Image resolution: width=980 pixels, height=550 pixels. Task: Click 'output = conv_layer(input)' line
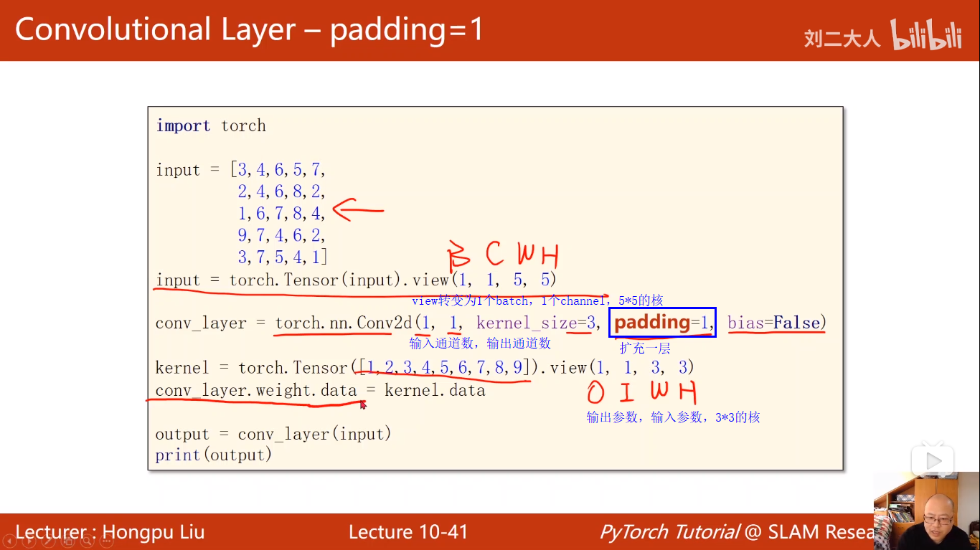273,435
